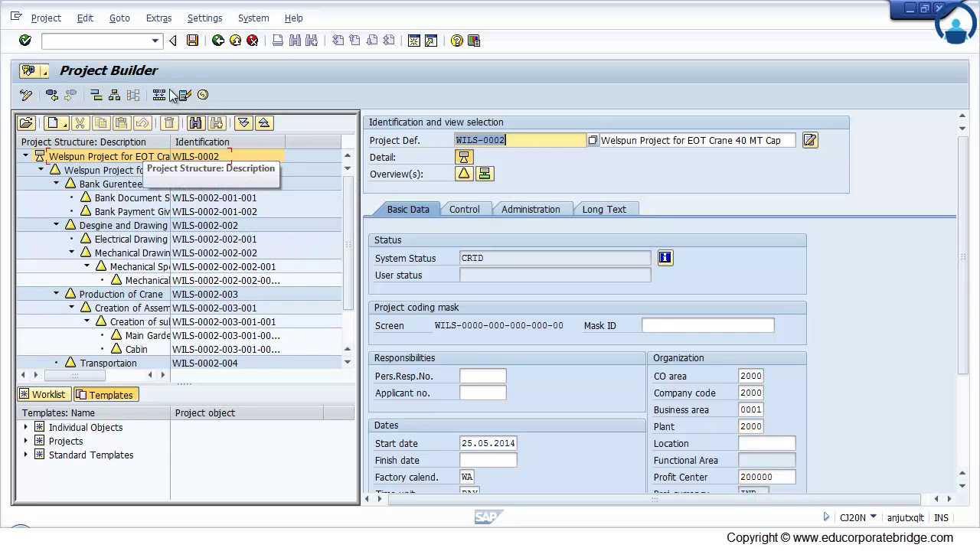Click the Display/Change pencil icon

coord(26,95)
